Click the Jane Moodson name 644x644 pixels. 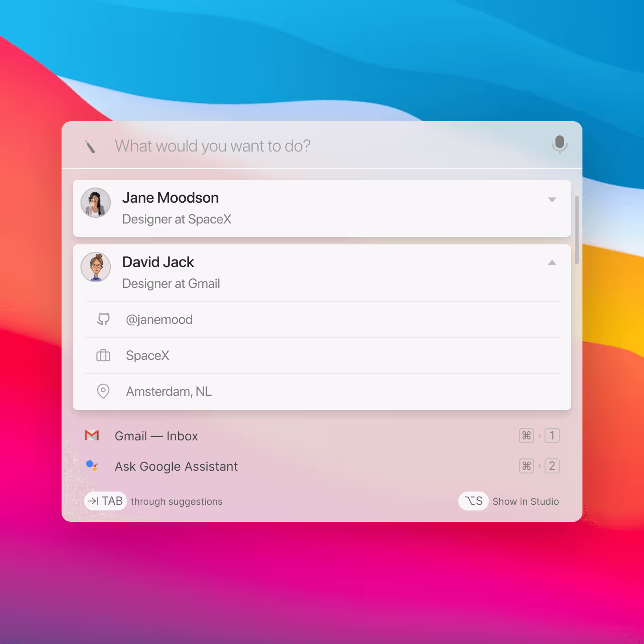tap(170, 197)
